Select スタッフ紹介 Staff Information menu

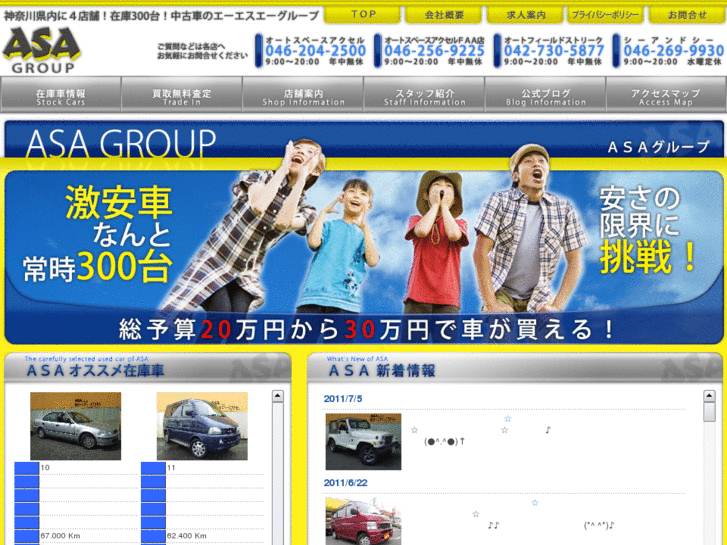tap(424, 95)
